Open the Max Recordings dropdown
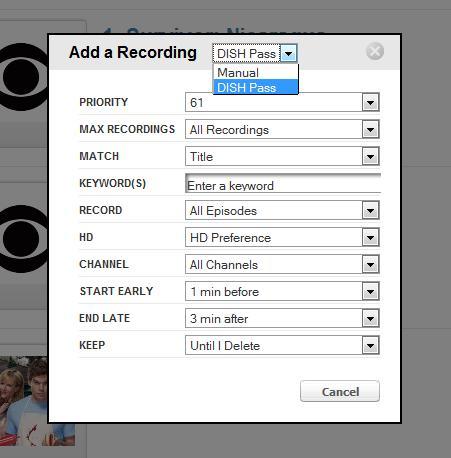The width and height of the screenshot is (451, 458). [x=282, y=129]
